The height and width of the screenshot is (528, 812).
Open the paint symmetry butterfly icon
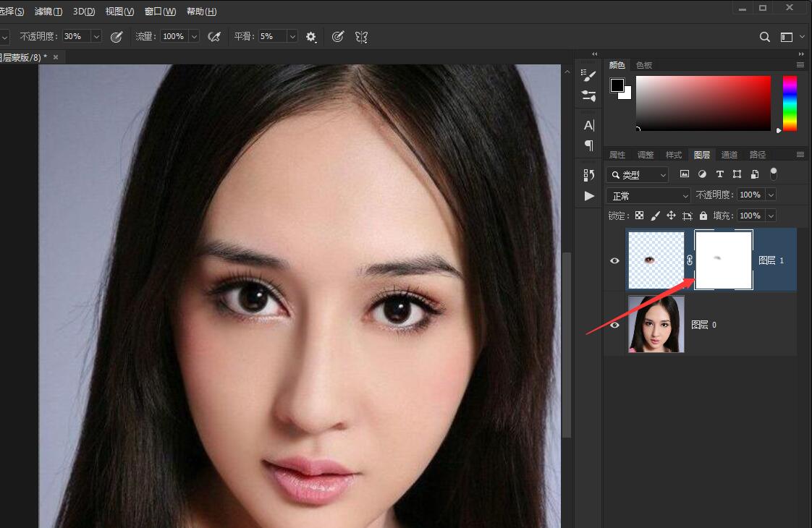[361, 36]
